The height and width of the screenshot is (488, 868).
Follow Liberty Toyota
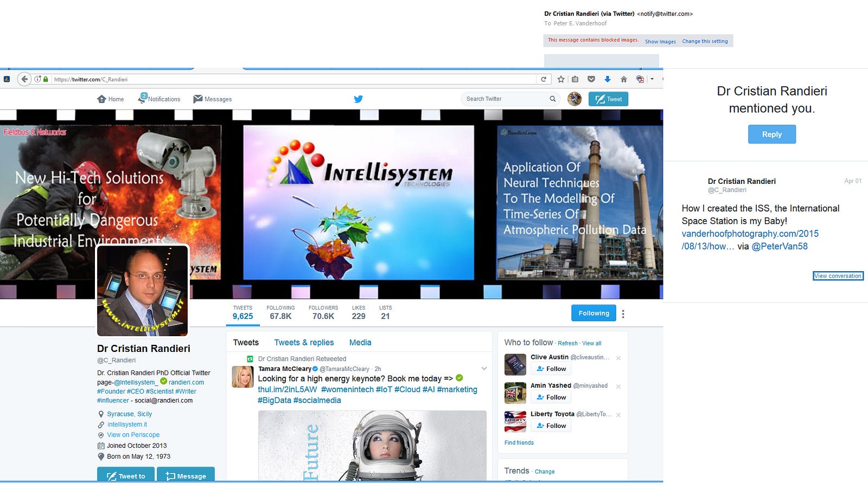pyautogui.click(x=551, y=426)
